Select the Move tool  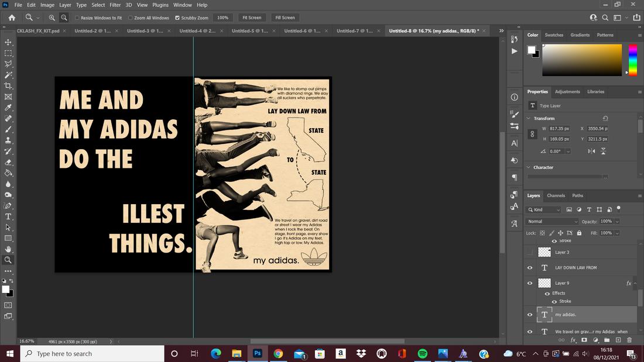(x=8, y=42)
